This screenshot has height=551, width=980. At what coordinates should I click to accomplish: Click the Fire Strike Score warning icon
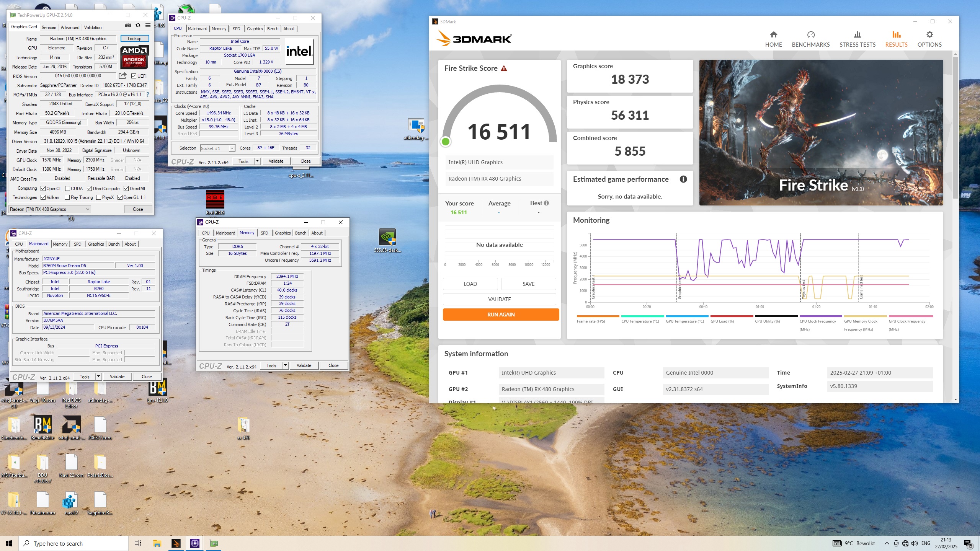504,68
